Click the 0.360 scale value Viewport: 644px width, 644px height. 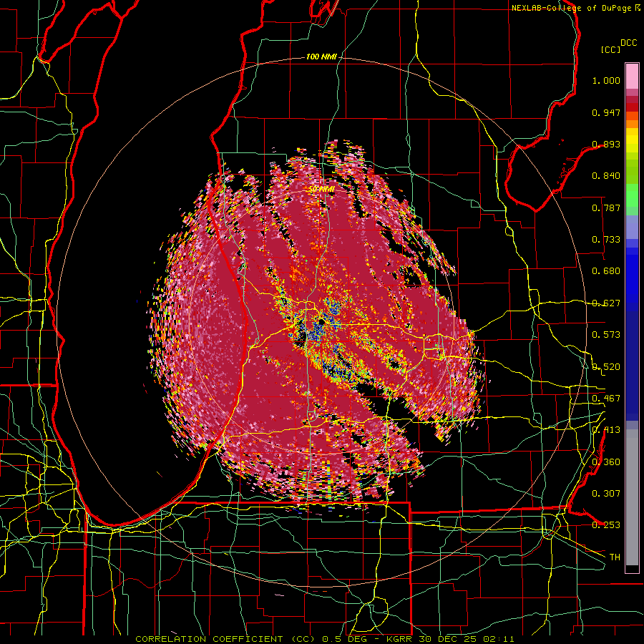606,462
